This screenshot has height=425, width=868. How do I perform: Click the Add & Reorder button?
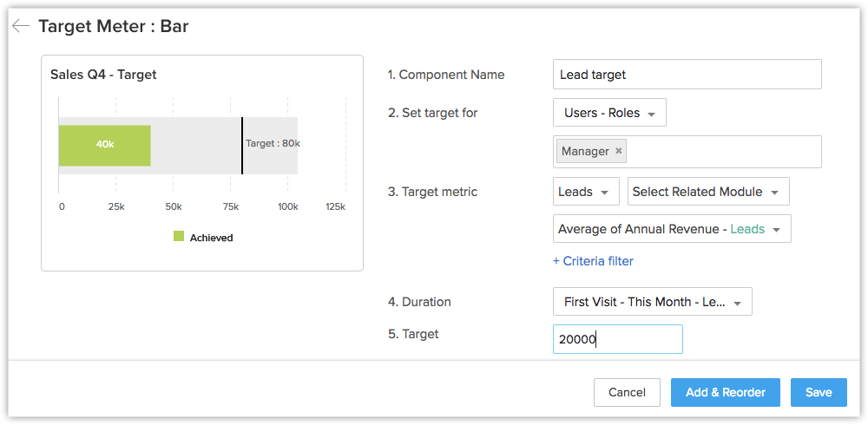point(725,392)
